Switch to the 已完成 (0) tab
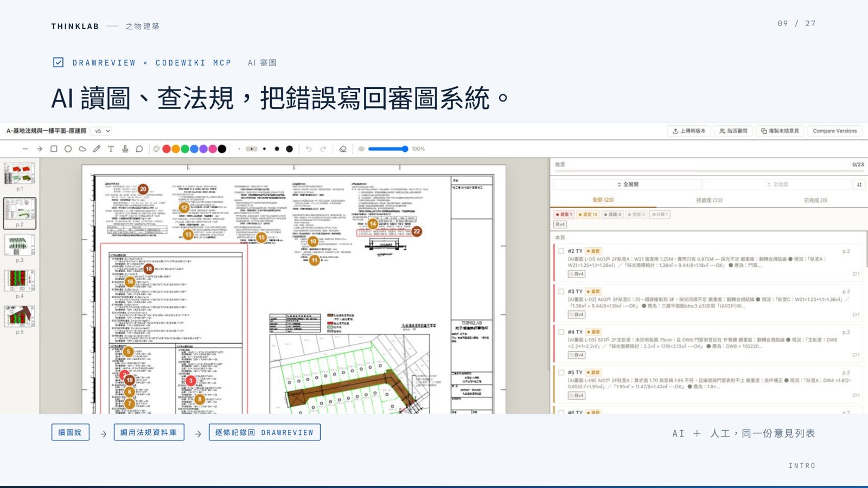The image size is (868, 488). coord(815,200)
